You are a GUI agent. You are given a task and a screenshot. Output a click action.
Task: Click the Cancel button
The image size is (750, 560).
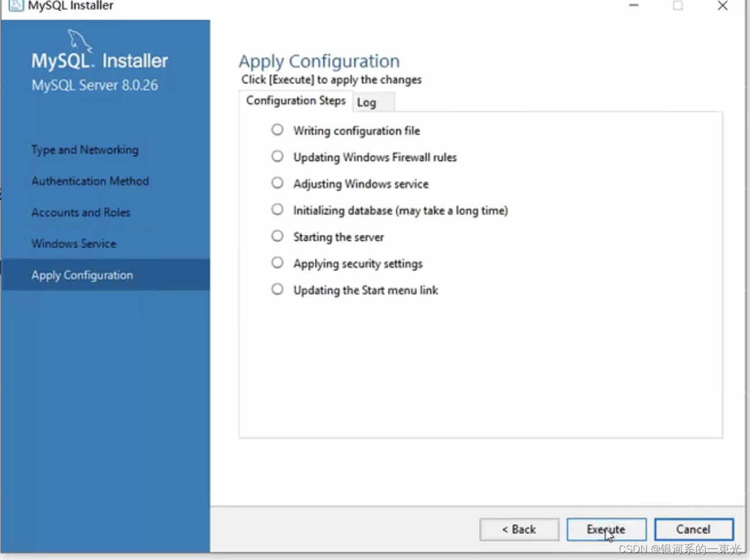point(694,529)
